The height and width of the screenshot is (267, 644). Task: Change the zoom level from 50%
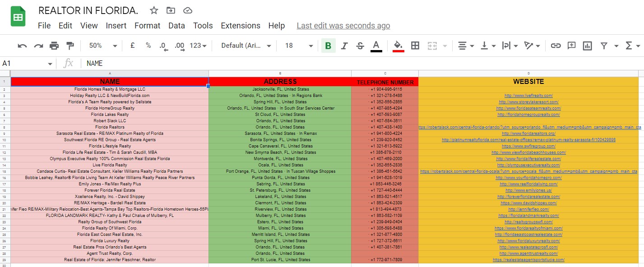click(103, 46)
